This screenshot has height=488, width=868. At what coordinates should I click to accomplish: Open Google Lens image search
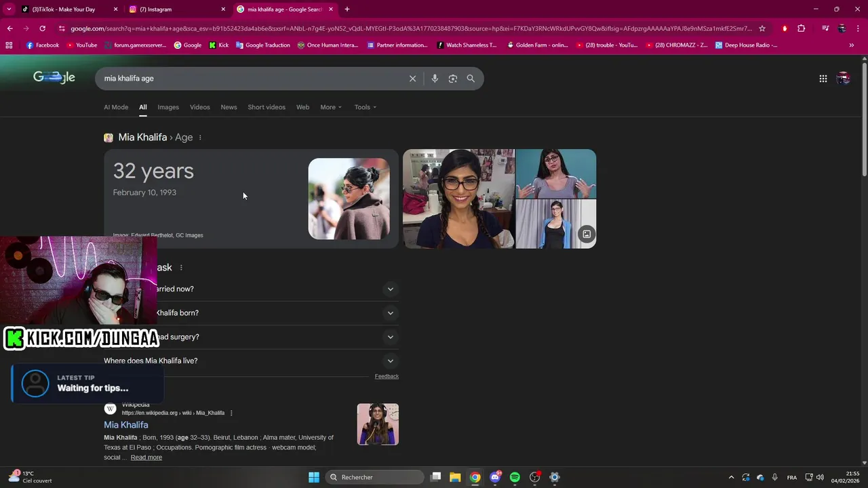point(453,79)
